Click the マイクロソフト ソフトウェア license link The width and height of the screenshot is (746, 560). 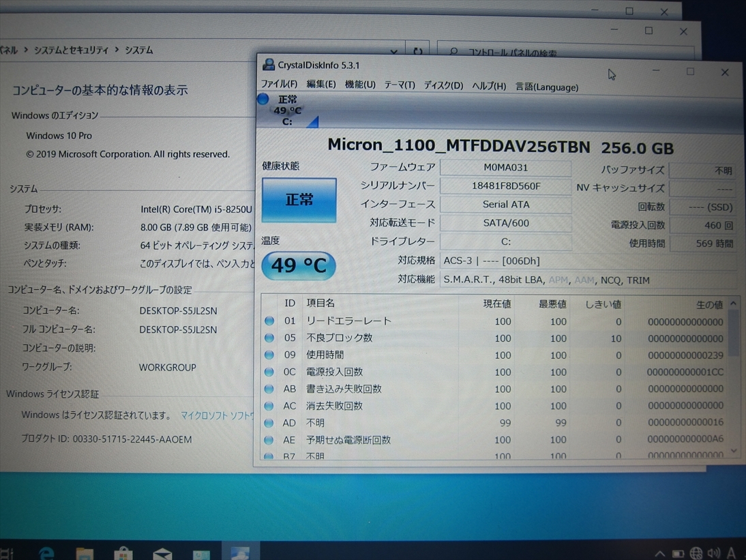pos(218,415)
